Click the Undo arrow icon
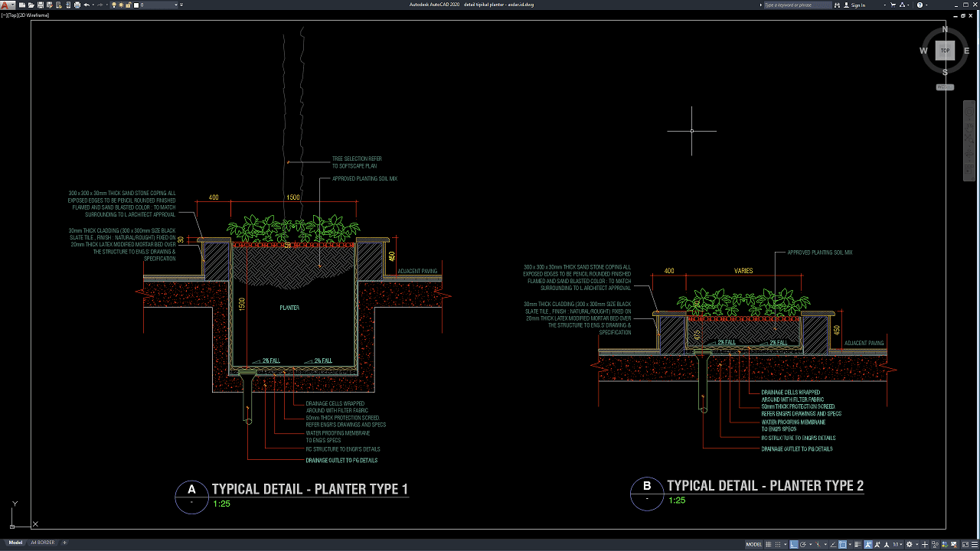 pyautogui.click(x=87, y=5)
